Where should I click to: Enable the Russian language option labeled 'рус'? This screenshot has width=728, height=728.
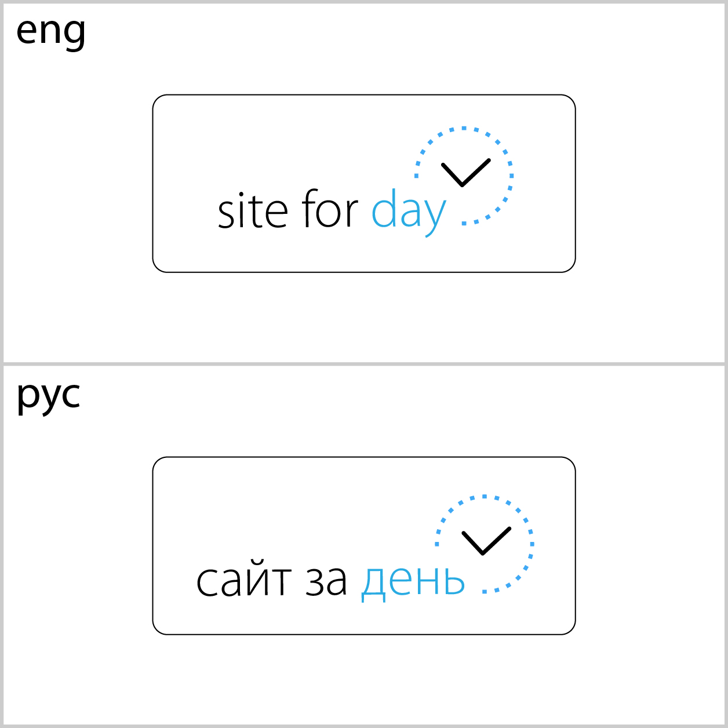pyautogui.click(x=49, y=396)
